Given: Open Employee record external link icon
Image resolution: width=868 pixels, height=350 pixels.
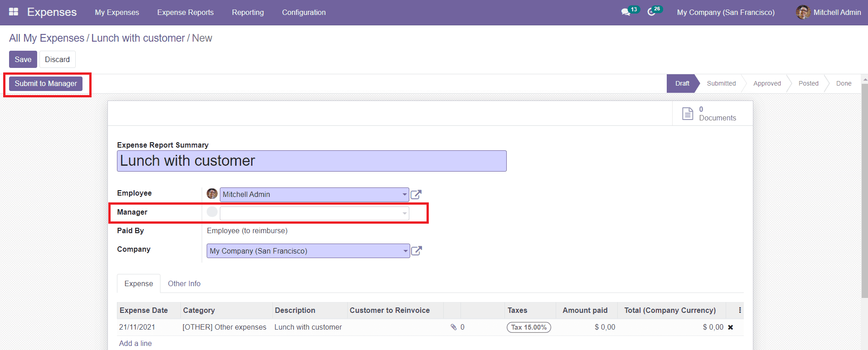Looking at the screenshot, I should click(x=416, y=195).
